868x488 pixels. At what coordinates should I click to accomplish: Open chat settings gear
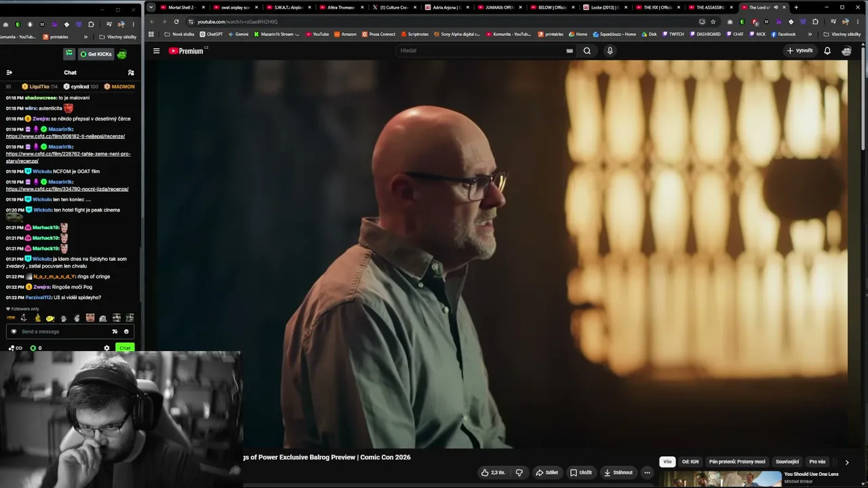[106, 348]
